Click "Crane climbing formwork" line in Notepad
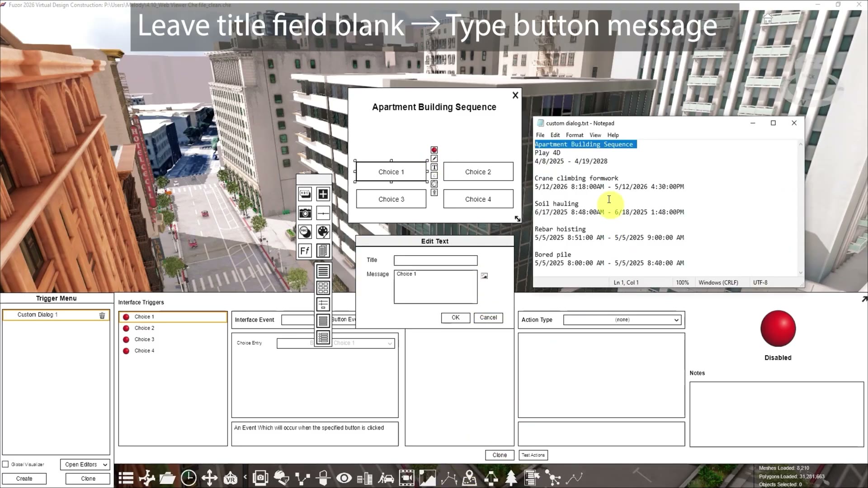The width and height of the screenshot is (868, 488). click(x=576, y=178)
